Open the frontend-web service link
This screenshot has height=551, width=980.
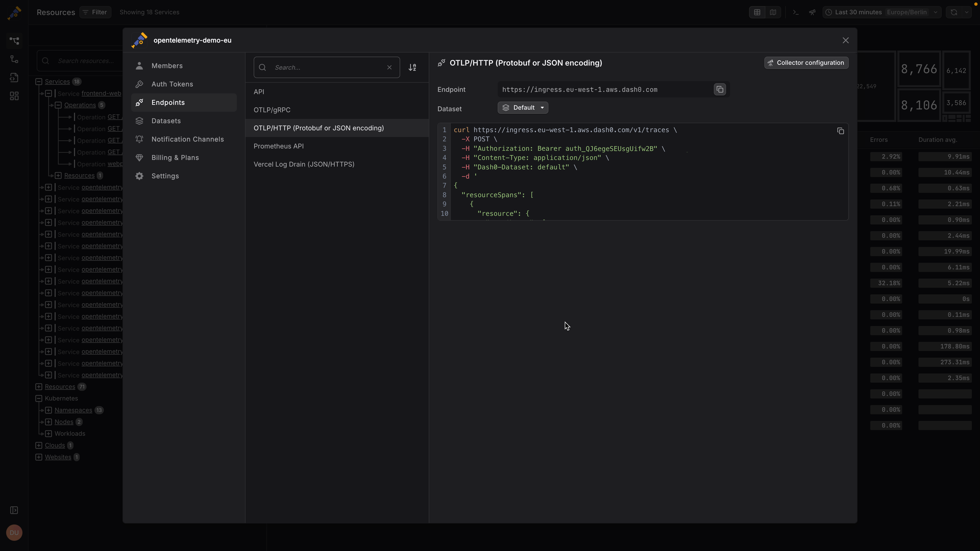101,93
